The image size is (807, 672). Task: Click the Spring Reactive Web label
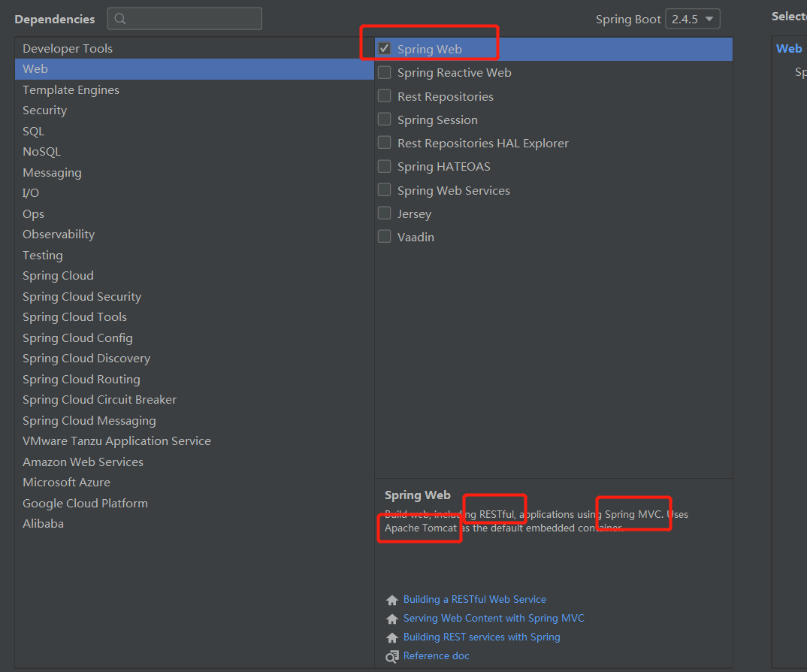455,73
